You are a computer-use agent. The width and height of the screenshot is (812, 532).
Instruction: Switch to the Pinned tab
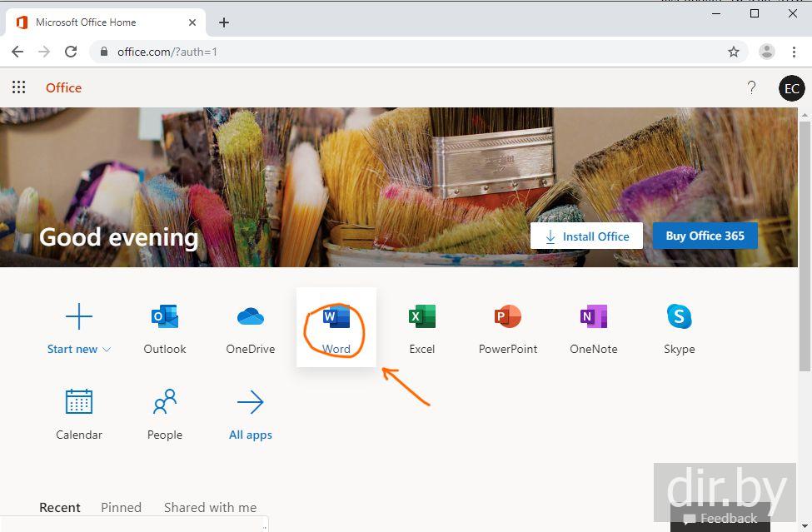pos(121,507)
